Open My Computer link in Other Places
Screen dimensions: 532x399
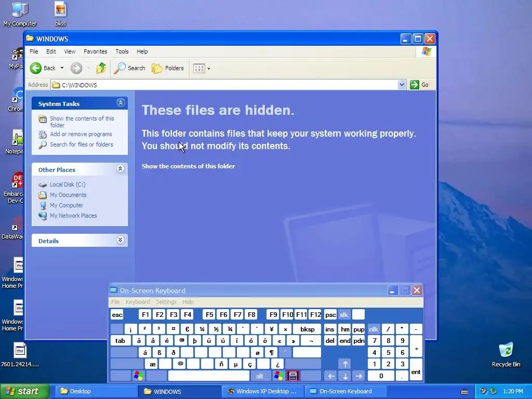click(66, 205)
